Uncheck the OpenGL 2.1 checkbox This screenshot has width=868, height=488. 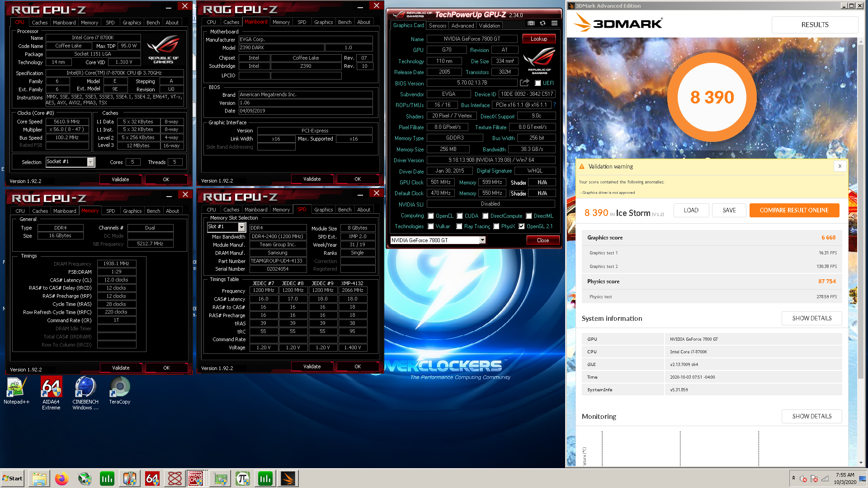click(x=522, y=226)
